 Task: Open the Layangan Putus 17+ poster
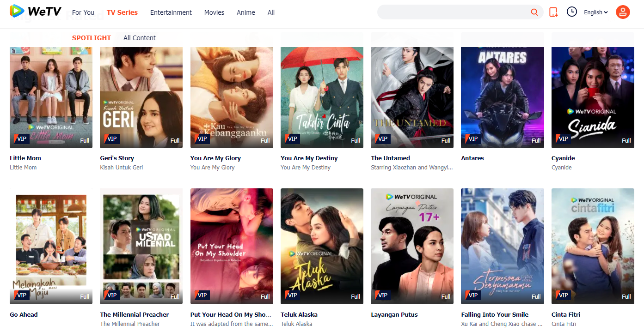pyautogui.click(x=412, y=246)
